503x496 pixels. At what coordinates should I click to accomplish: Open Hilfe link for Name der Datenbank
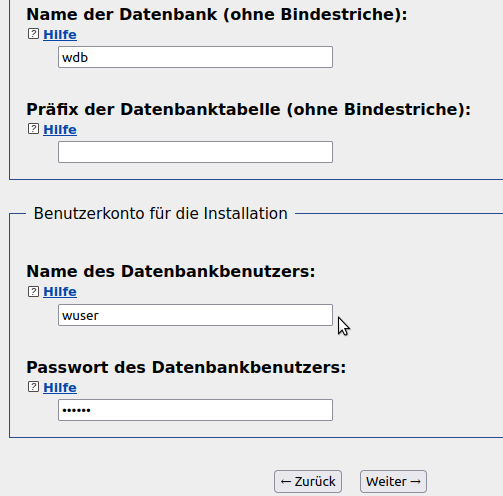(x=60, y=35)
